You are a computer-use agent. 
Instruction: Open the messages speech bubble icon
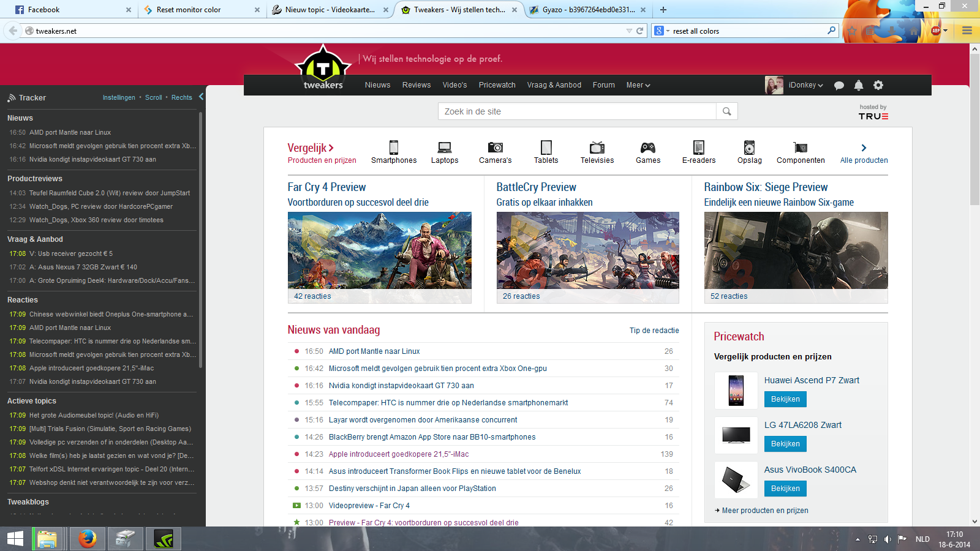839,86
